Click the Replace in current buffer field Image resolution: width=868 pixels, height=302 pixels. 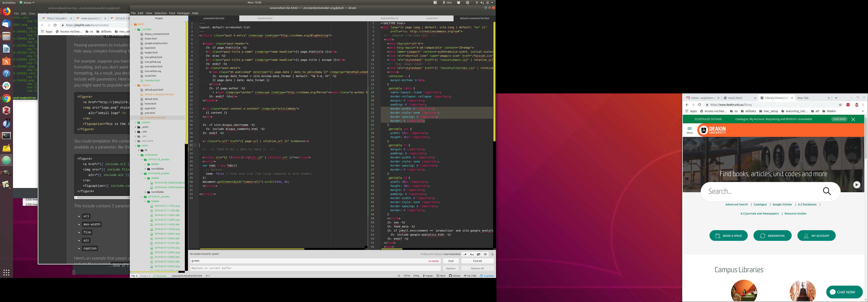pos(315,268)
